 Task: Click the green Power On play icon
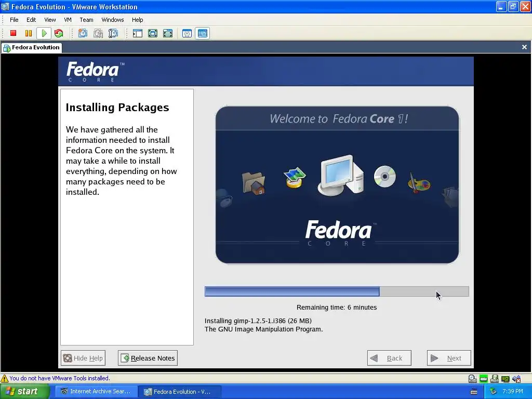[44, 33]
